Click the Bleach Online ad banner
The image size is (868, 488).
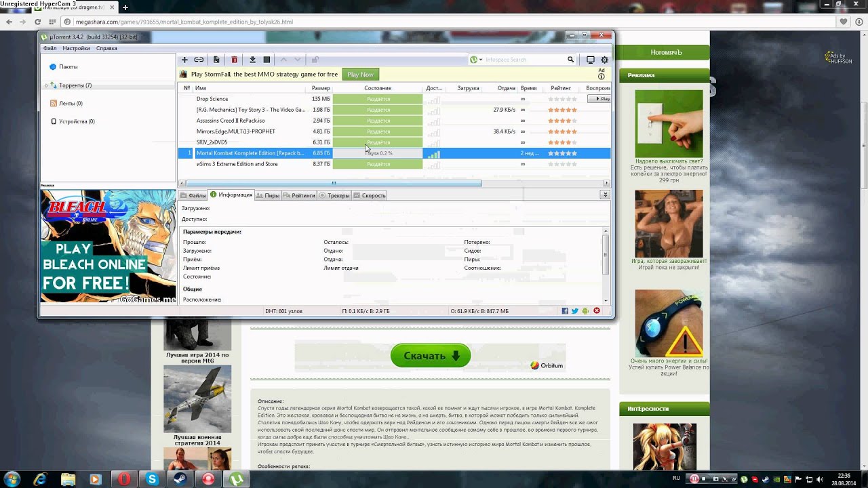tap(108, 246)
